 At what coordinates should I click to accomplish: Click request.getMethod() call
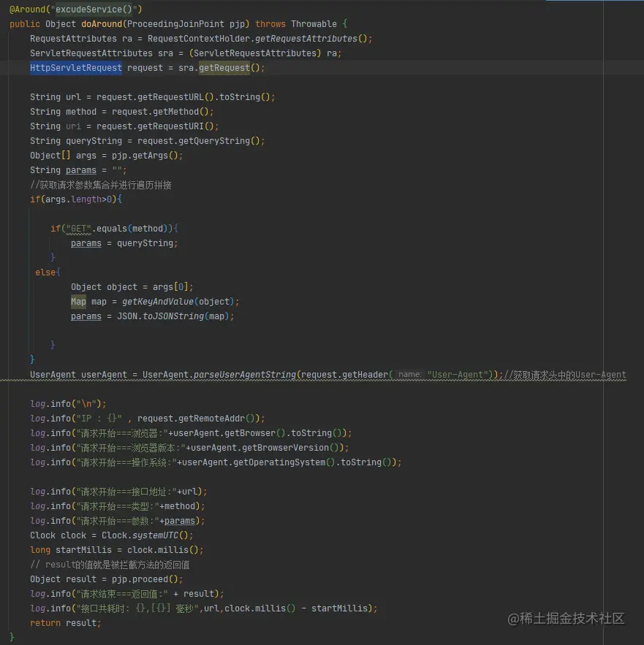161,112
